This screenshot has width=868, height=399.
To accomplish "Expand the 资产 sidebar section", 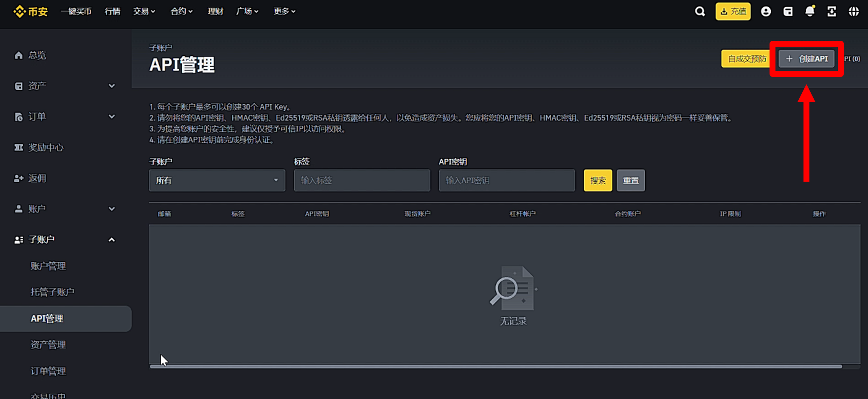I will click(x=111, y=86).
